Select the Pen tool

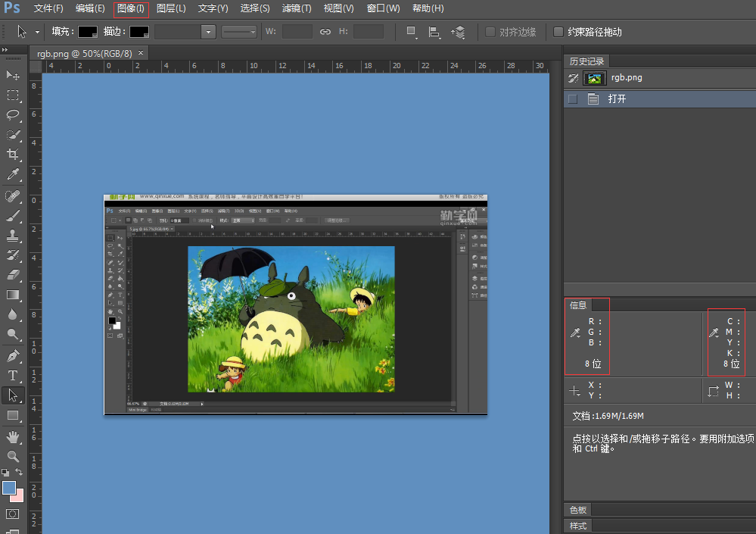click(x=13, y=356)
